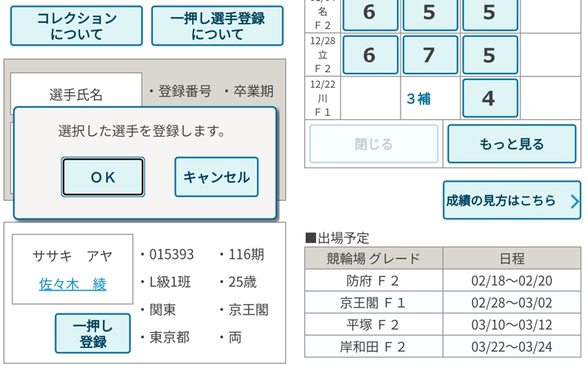
Task: Click the ・卒業期 label
Action: click(248, 91)
